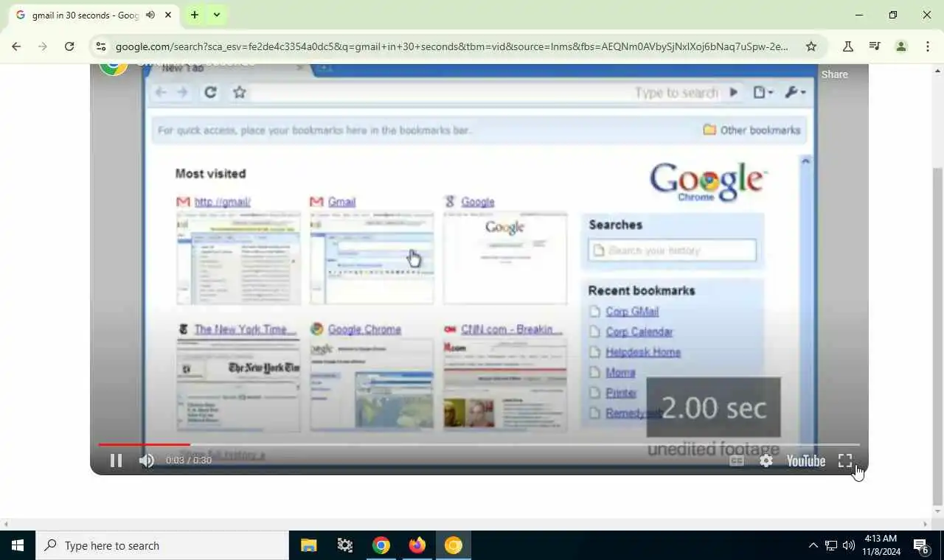The height and width of the screenshot is (560, 944).
Task: Enter fullscreen video mode
Action: click(x=845, y=461)
